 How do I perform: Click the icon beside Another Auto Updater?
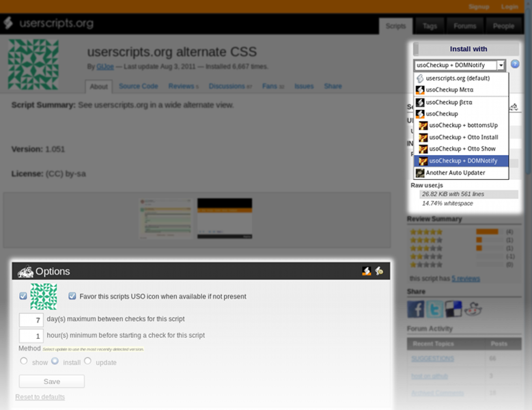pyautogui.click(x=420, y=173)
